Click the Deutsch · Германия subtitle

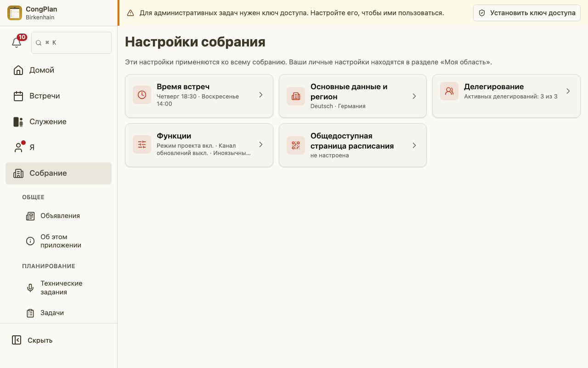(338, 106)
